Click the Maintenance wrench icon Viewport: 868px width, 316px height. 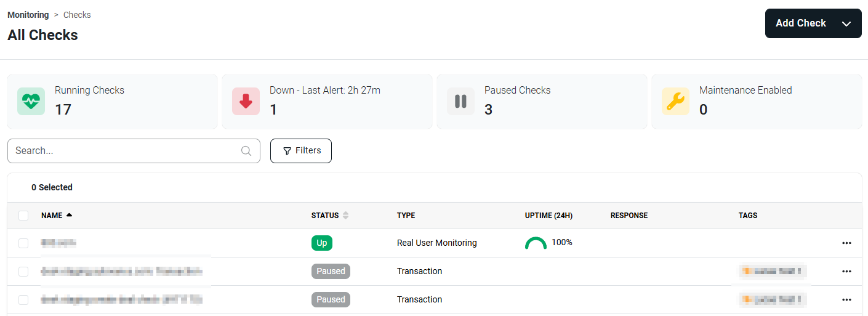[675, 102]
